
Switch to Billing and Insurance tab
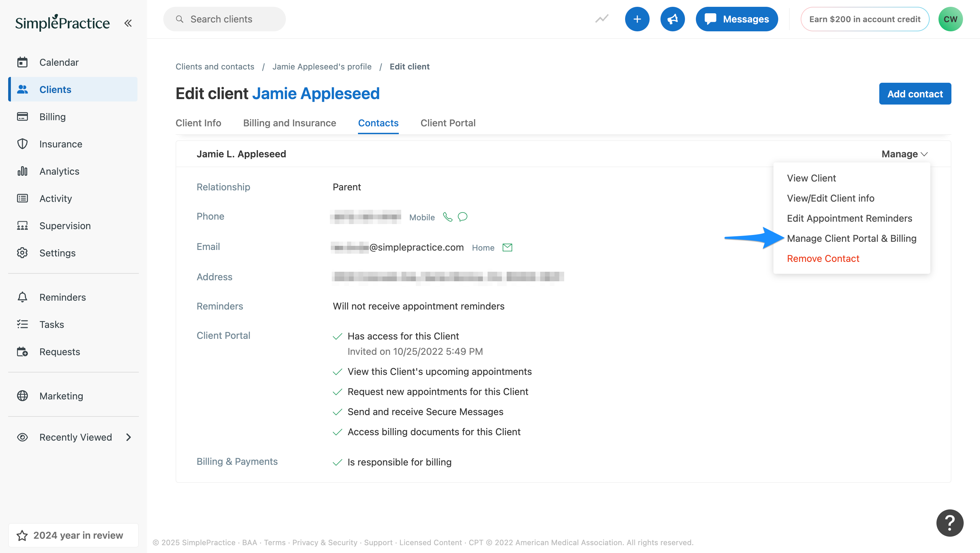[290, 123]
